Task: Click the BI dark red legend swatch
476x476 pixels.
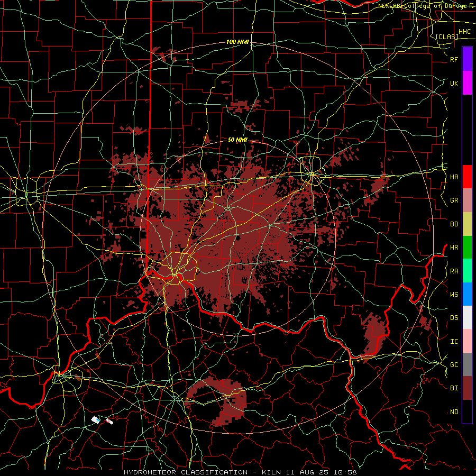Action: (467, 388)
